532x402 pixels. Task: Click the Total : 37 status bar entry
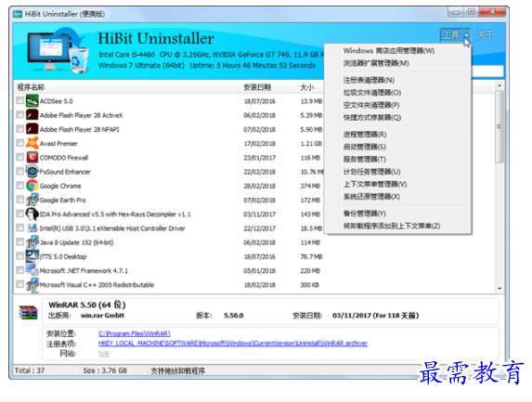[x=30, y=370]
